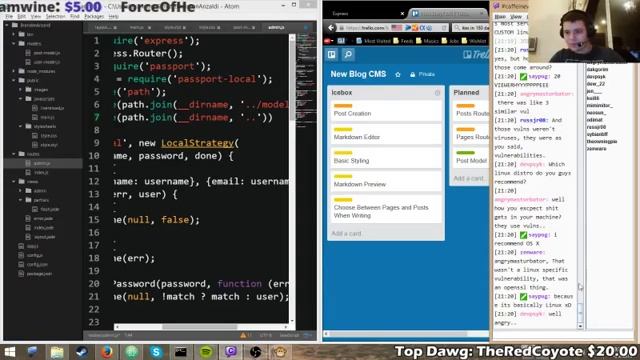The height and width of the screenshot is (360, 640).
Task: Click the green globe taskbar icon
Action: coord(131,351)
